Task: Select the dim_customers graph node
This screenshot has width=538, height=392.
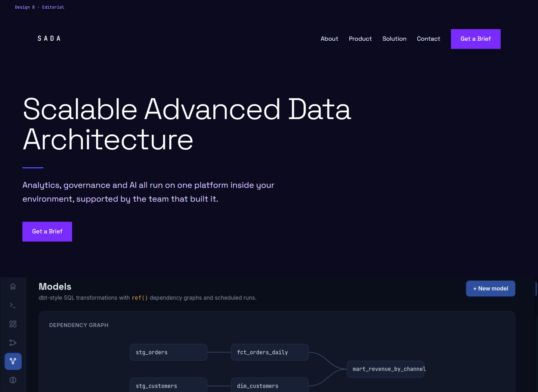Action: click(x=270, y=385)
